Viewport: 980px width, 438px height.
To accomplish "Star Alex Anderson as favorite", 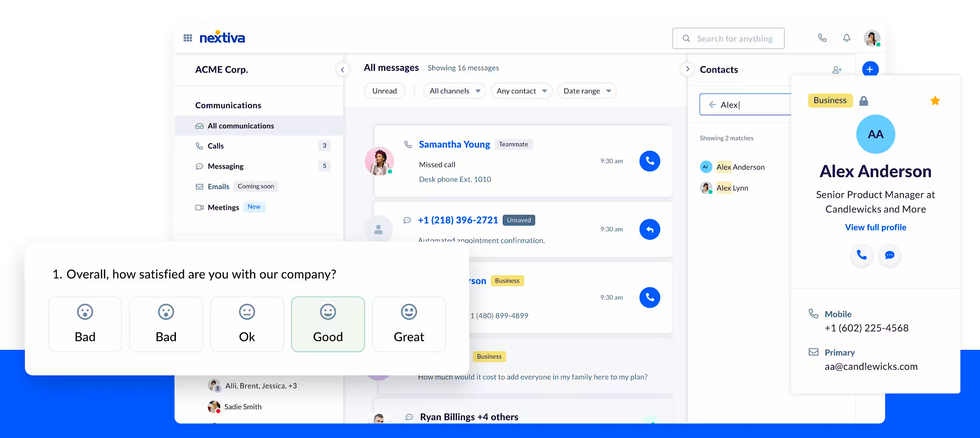I will (x=935, y=101).
